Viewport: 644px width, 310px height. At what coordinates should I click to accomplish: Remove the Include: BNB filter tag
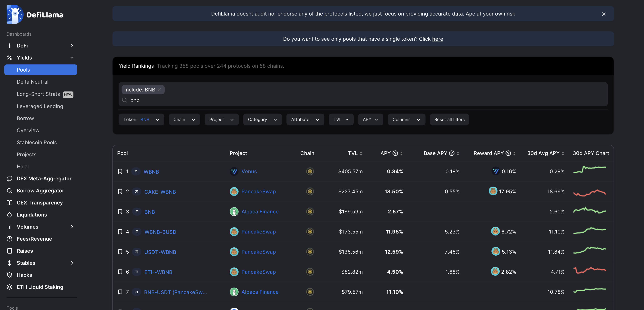[x=159, y=90]
